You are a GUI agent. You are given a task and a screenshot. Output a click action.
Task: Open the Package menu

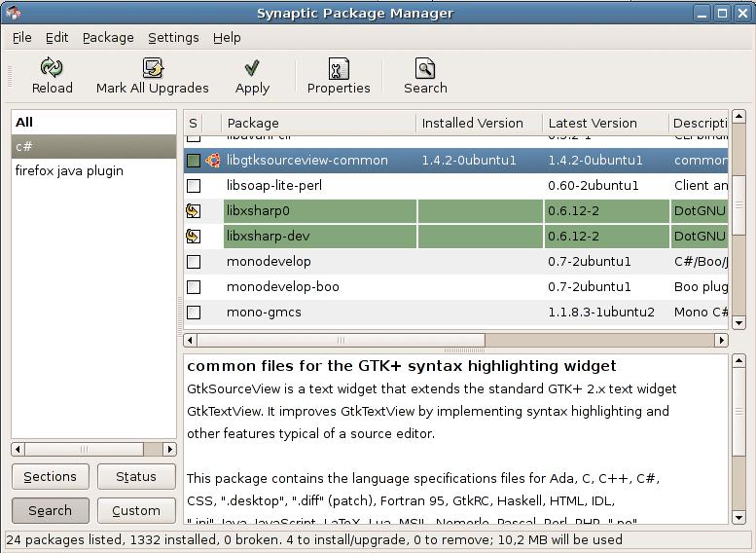(x=108, y=38)
